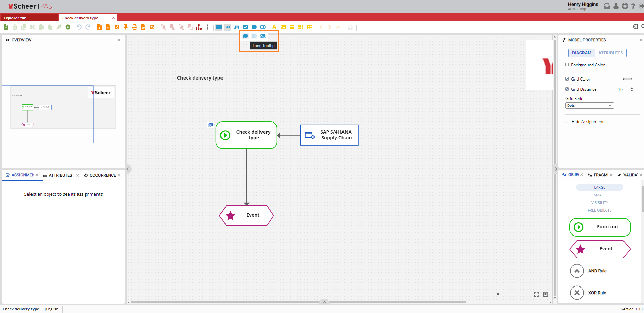Click the binoculars search icon
Viewport: 644px width, 313px height.
[x=237, y=27]
